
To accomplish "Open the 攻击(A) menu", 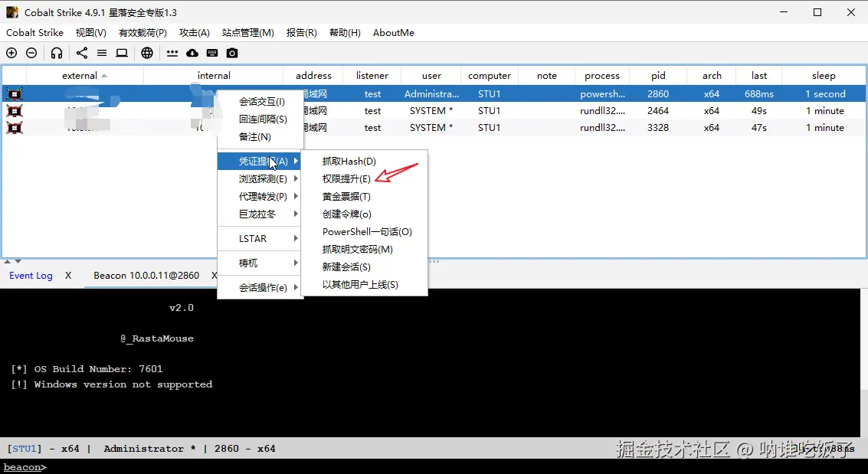I will click(x=195, y=33).
